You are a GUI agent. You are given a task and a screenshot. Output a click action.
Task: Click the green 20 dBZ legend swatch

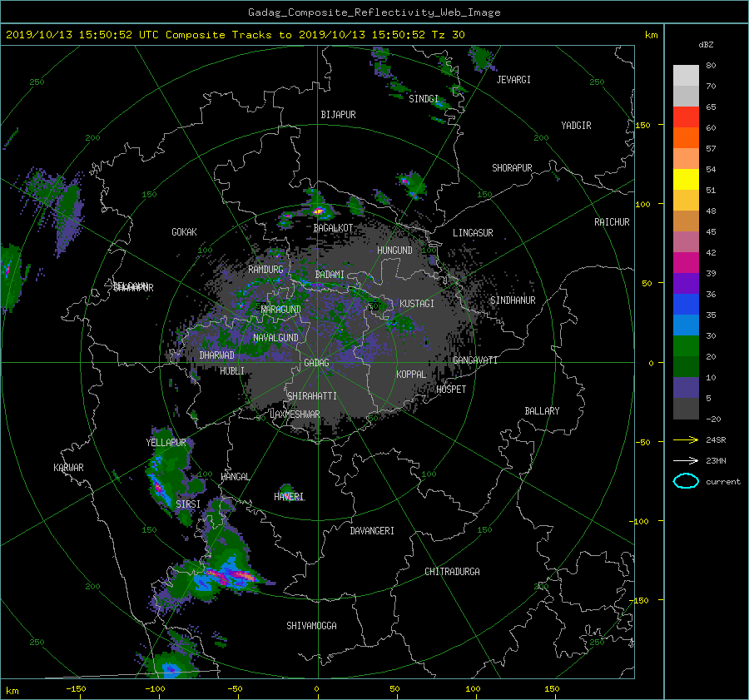point(686,346)
